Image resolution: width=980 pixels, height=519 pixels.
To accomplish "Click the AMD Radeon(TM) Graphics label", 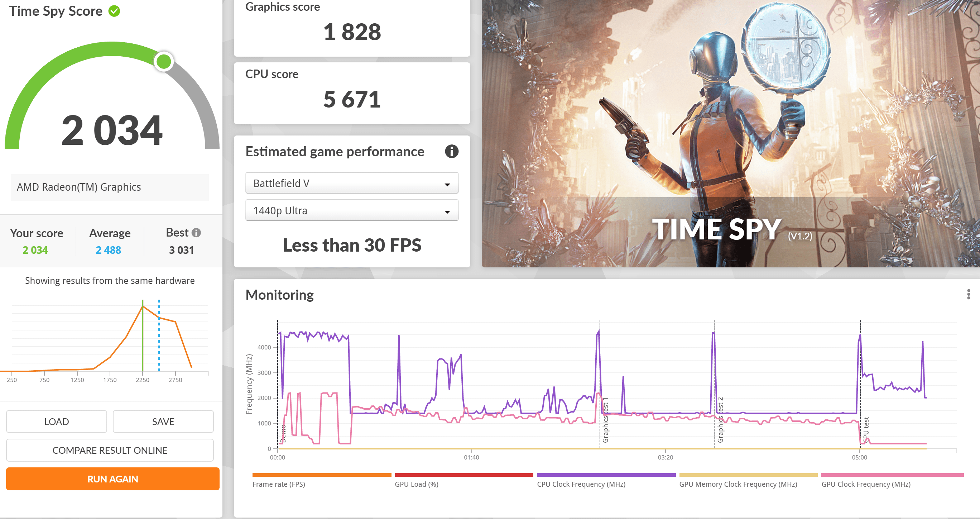I will click(79, 187).
